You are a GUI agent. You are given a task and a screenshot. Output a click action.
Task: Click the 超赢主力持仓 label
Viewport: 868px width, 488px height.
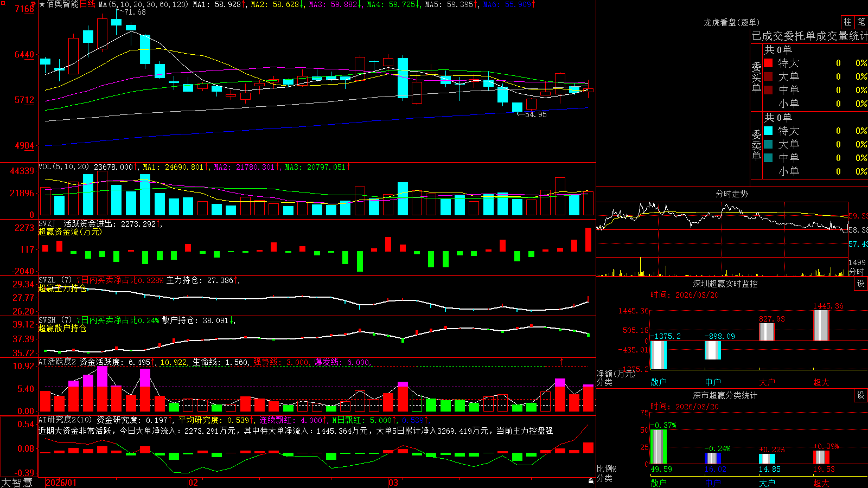pyautogui.click(x=62, y=288)
